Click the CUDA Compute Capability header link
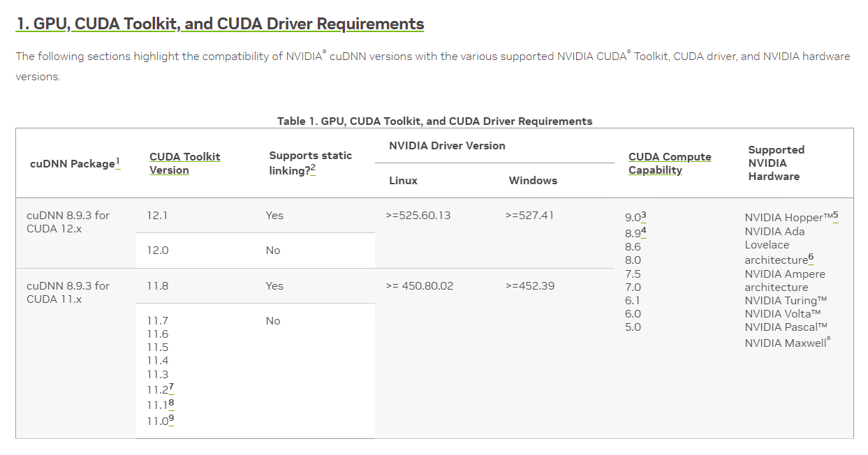The width and height of the screenshot is (868, 455). click(x=669, y=163)
